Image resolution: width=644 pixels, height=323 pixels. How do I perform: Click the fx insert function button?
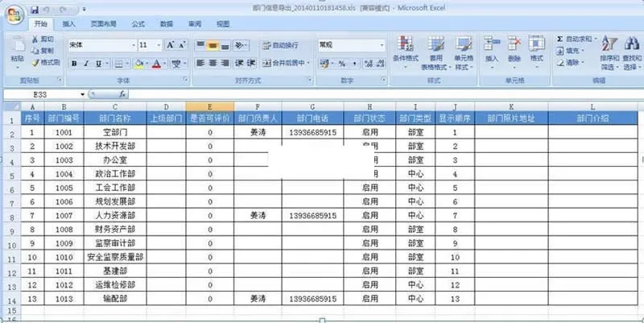(122, 94)
